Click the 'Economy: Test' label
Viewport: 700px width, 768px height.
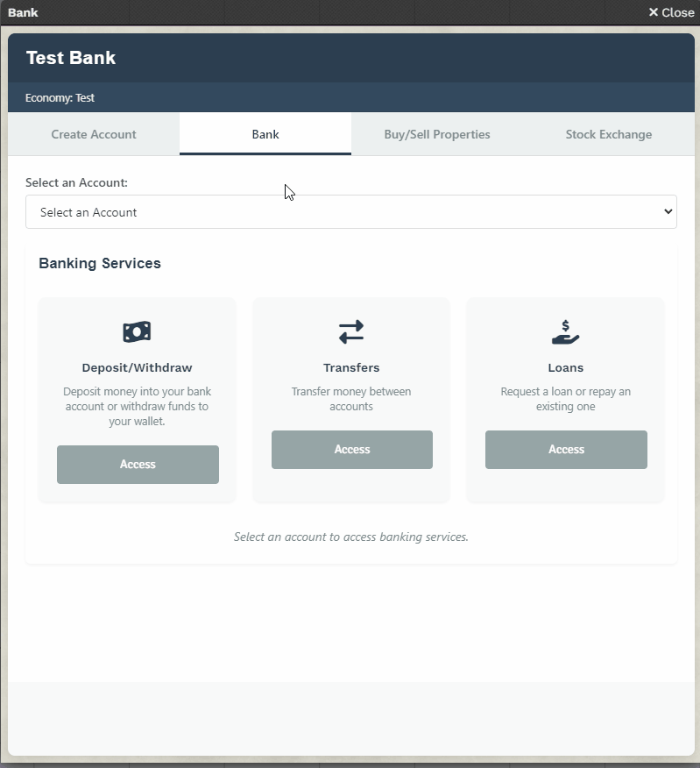click(60, 98)
